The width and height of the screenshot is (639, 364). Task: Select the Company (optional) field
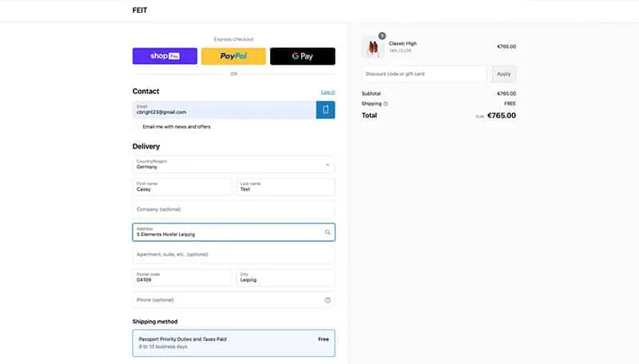point(233,209)
